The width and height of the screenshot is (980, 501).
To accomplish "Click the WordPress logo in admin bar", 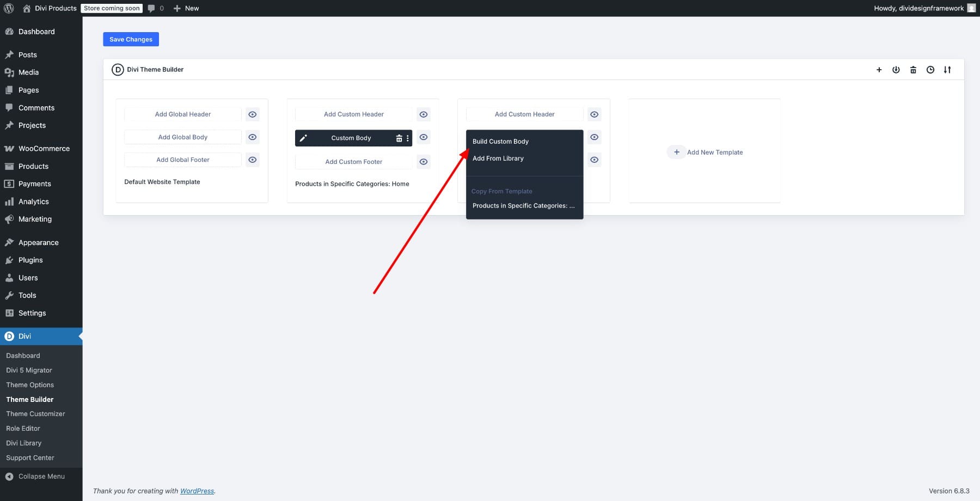I will coord(9,8).
